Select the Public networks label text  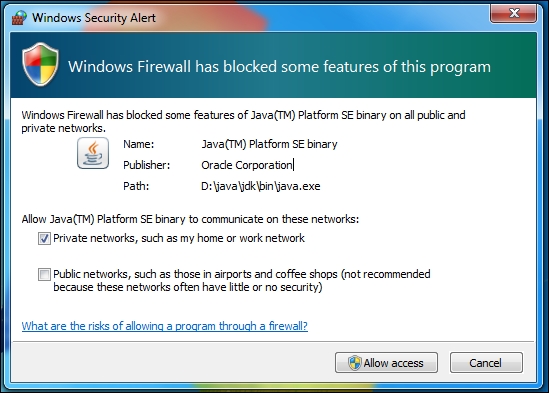coord(242,280)
